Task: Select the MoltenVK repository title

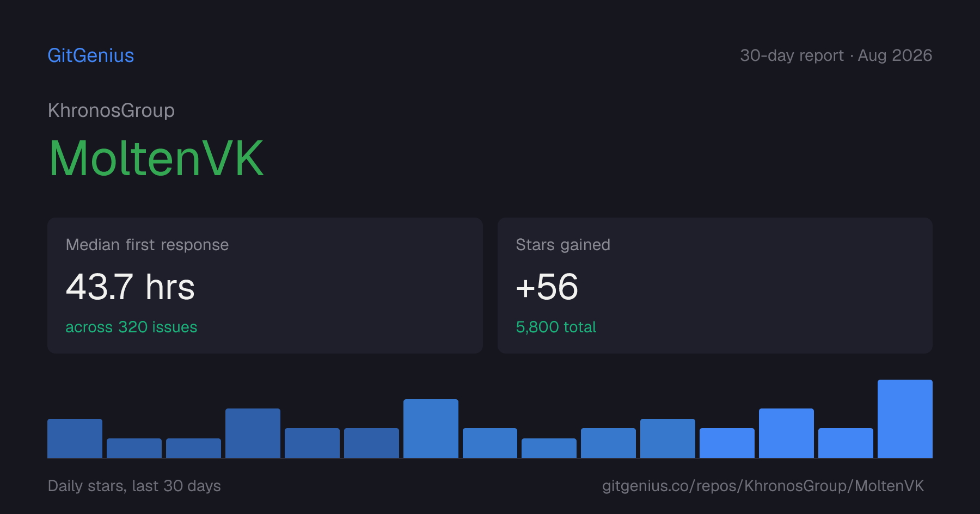Action: [x=156, y=158]
